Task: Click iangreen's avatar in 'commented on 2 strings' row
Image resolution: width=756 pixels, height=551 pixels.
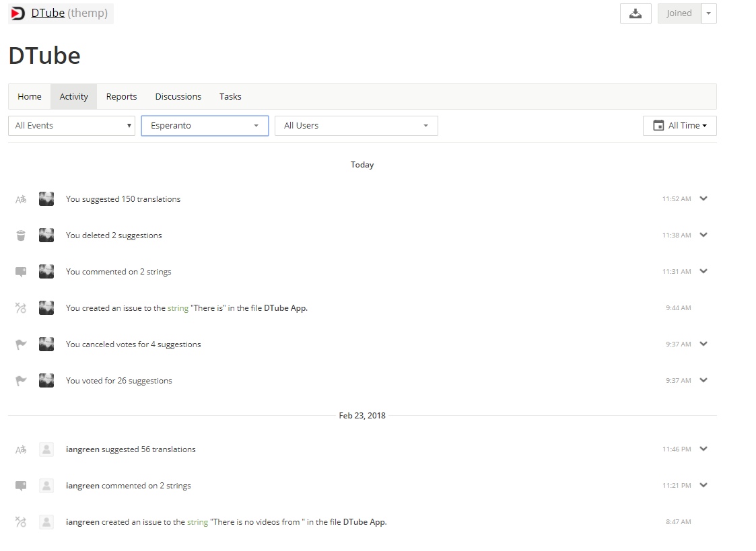Action: [x=46, y=486]
